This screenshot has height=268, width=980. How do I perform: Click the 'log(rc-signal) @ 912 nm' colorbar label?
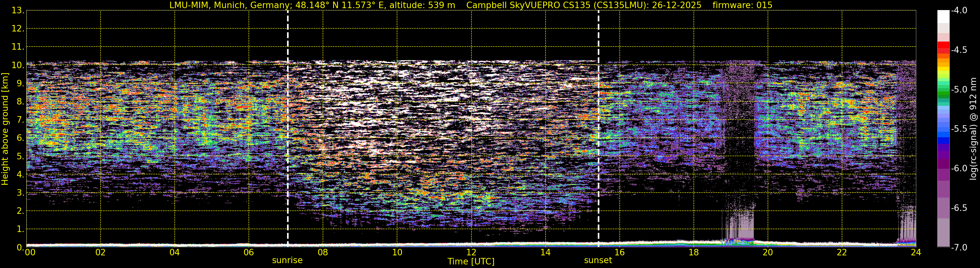click(973, 129)
